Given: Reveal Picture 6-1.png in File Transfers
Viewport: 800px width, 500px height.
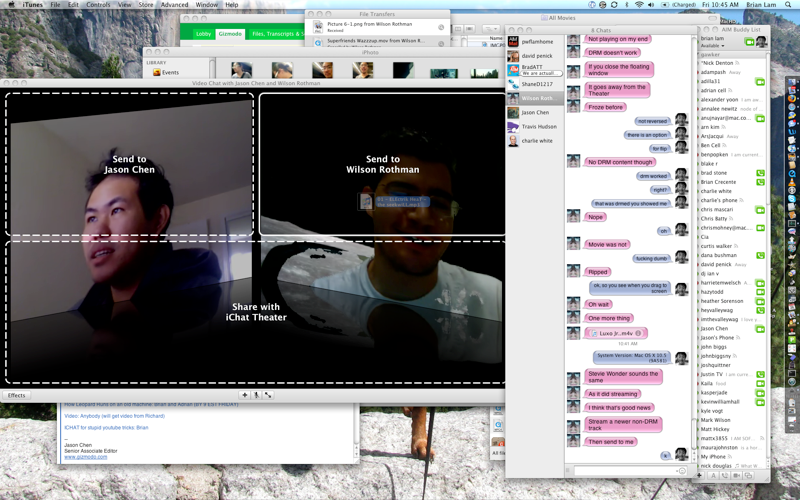Looking at the screenshot, I should coord(441,27).
